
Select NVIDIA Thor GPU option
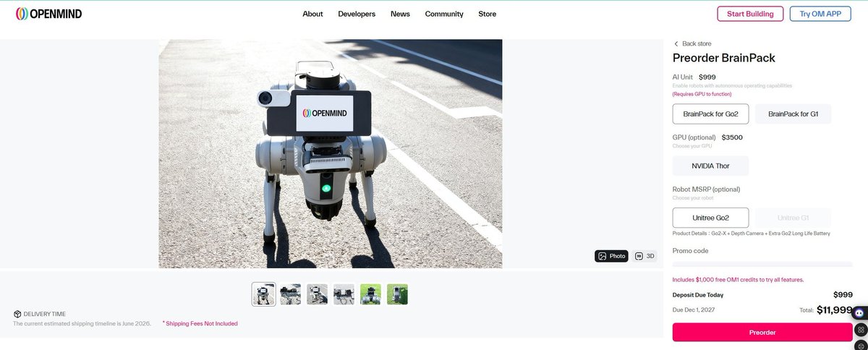click(x=710, y=166)
